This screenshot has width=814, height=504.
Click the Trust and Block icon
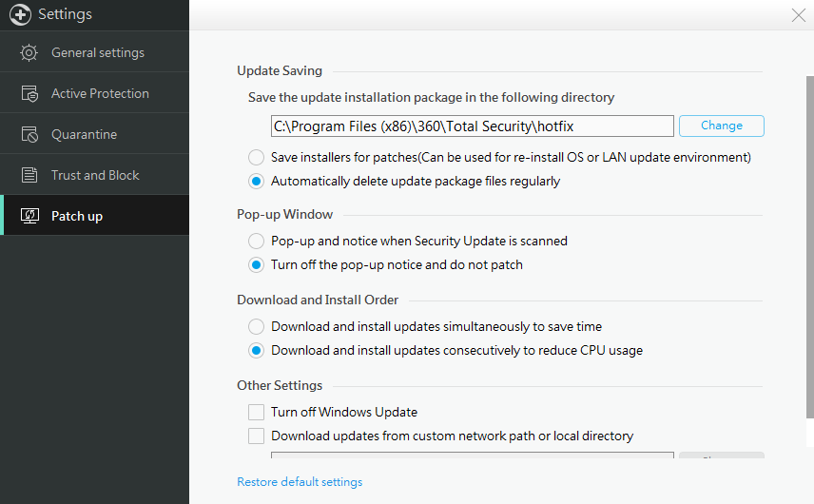tap(29, 176)
